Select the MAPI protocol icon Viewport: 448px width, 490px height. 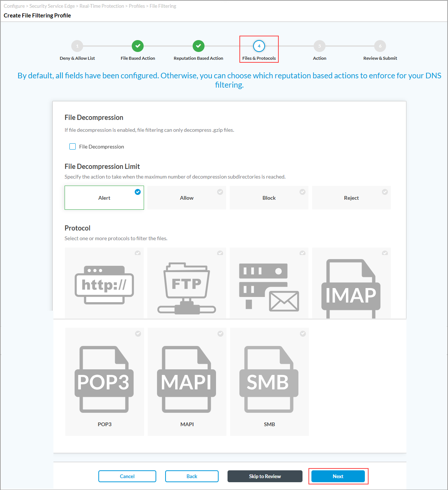(187, 380)
